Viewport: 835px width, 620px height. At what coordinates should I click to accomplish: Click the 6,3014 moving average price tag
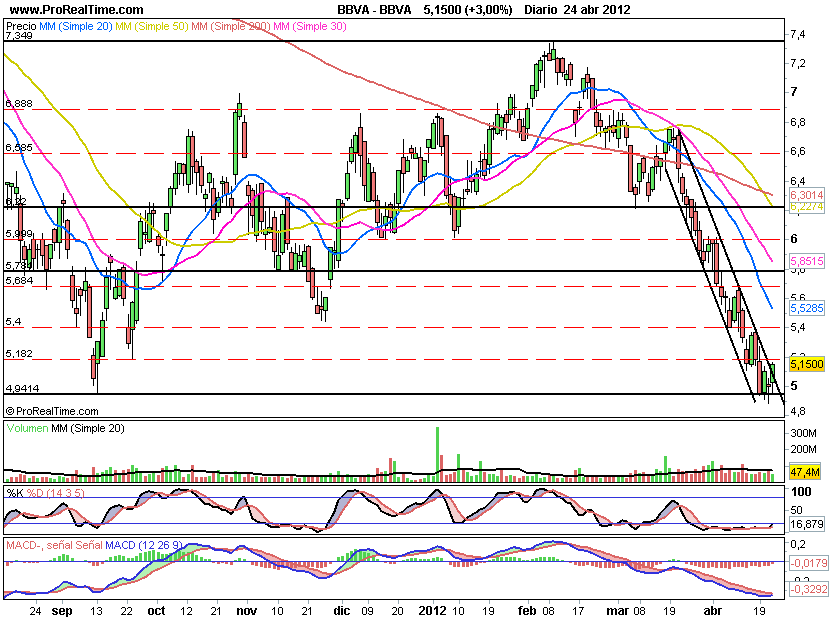coord(806,196)
